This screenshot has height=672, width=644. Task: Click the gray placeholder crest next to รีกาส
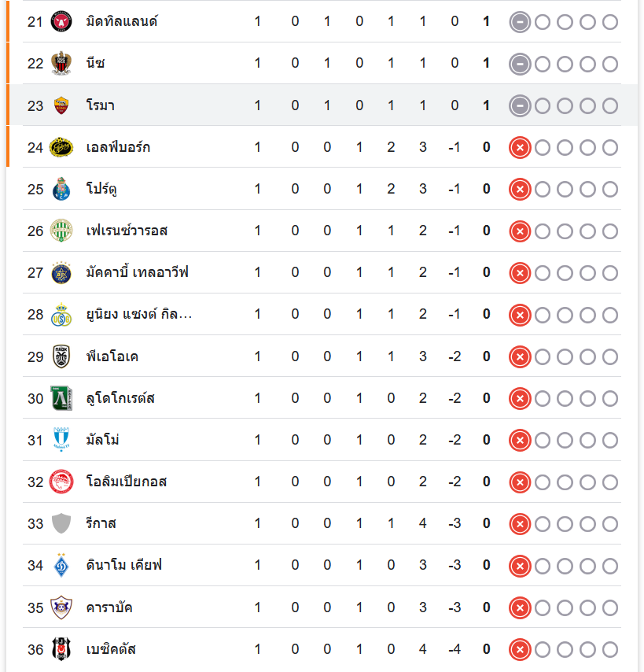point(61,523)
